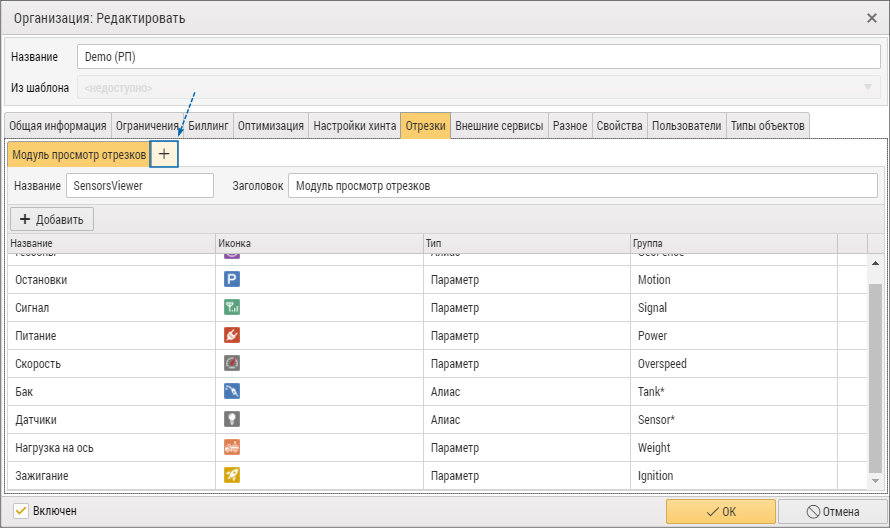Open the Внешние сервисы tab

(499, 126)
